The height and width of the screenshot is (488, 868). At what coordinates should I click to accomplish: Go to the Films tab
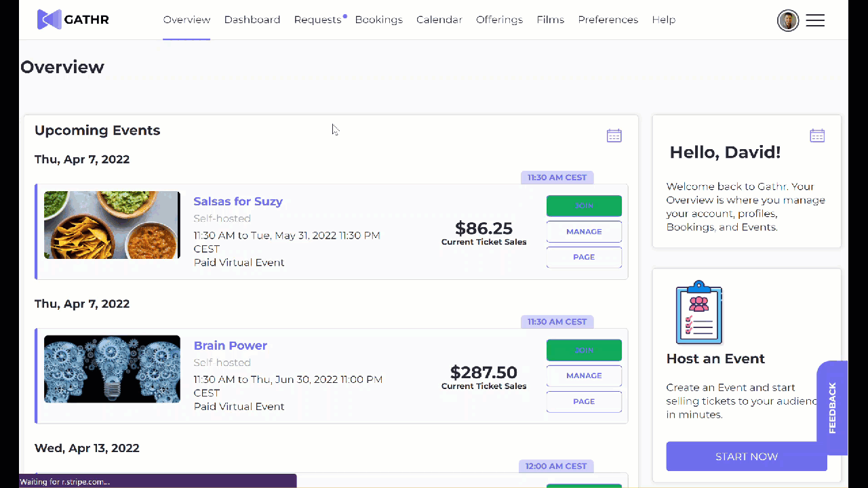[551, 20]
